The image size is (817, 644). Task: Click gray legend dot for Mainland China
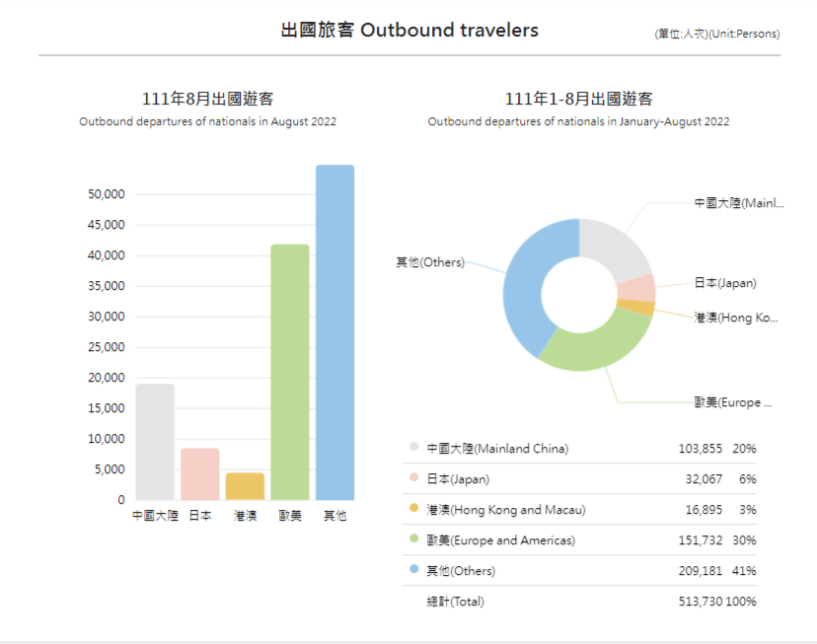(414, 448)
